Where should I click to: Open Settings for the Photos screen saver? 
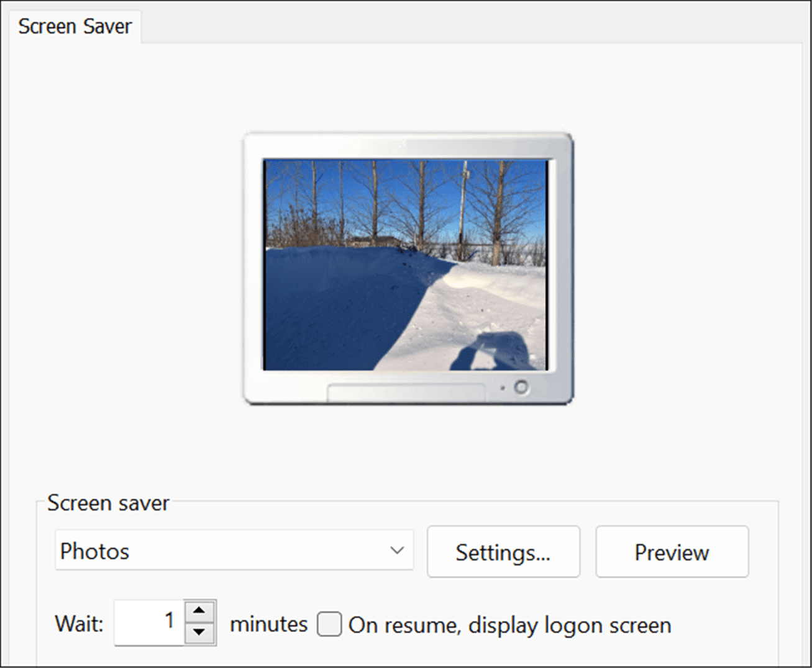coord(503,552)
